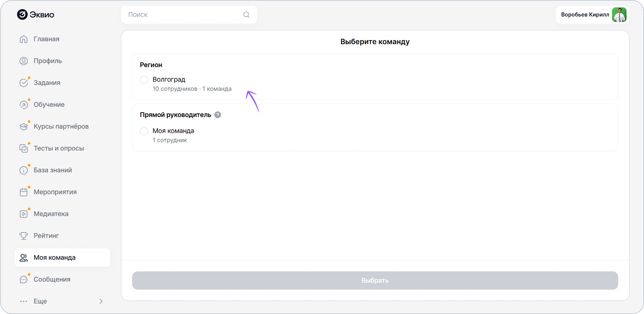Expand the Еще menu chevron
This screenshot has width=644, height=314.
pyautogui.click(x=101, y=301)
